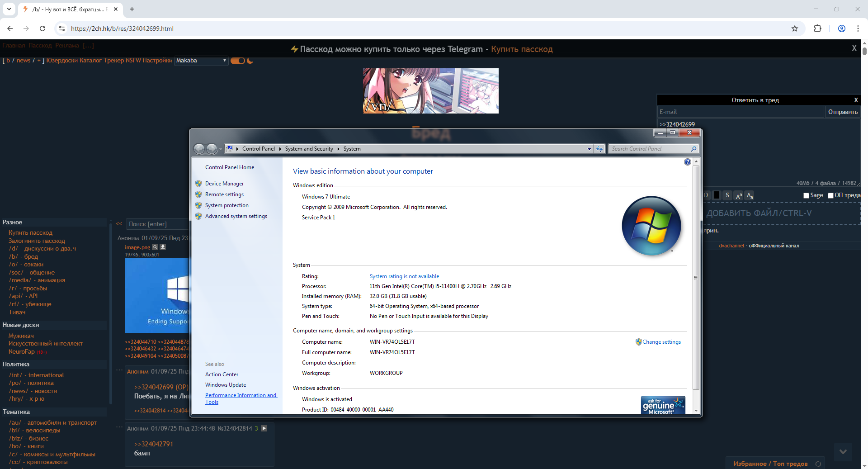Expand the arrow after System and Security breadcrumb
The width and height of the screenshot is (868, 469).
(x=338, y=149)
